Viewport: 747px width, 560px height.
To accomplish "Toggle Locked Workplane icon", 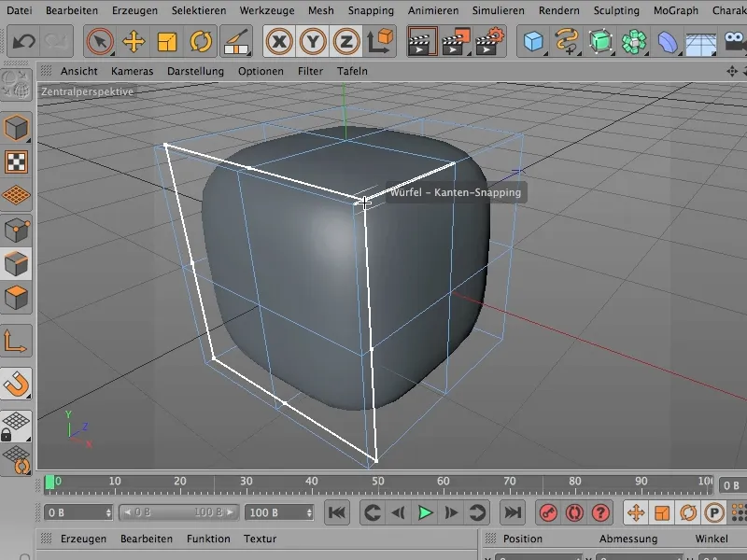I will coord(16,426).
